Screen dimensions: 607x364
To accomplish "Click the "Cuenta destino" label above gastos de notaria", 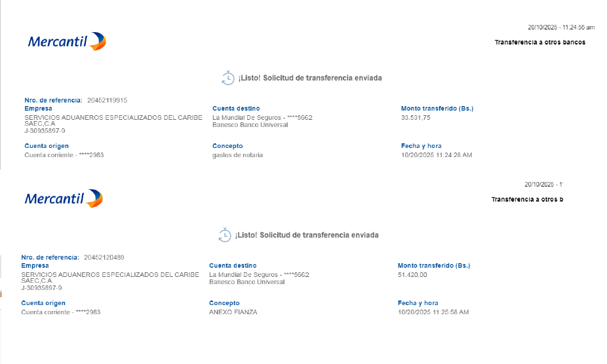I will [x=236, y=108].
